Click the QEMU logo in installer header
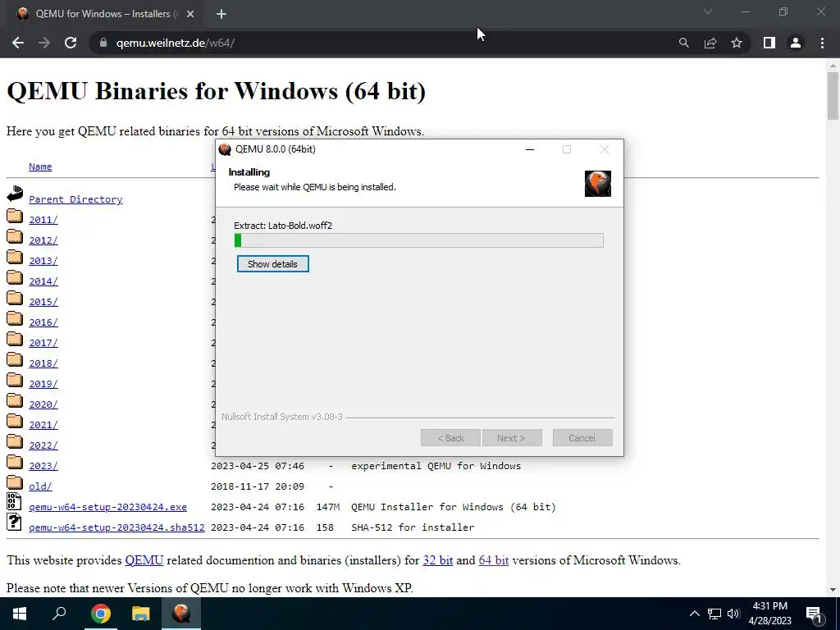 [x=598, y=184]
